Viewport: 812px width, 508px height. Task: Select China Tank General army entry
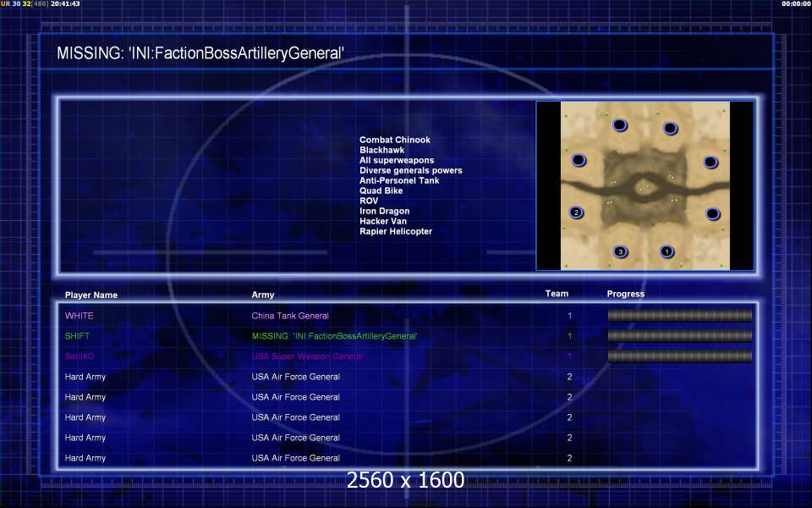click(290, 316)
